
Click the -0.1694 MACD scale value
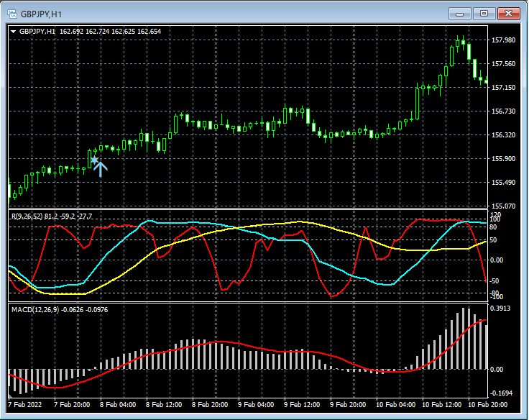click(x=501, y=393)
